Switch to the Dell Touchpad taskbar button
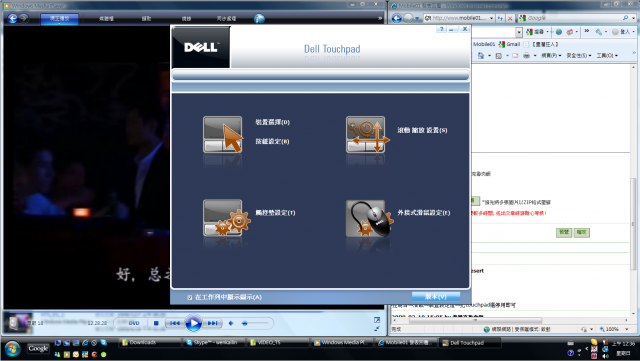The image size is (640, 361). pyautogui.click(x=469, y=343)
